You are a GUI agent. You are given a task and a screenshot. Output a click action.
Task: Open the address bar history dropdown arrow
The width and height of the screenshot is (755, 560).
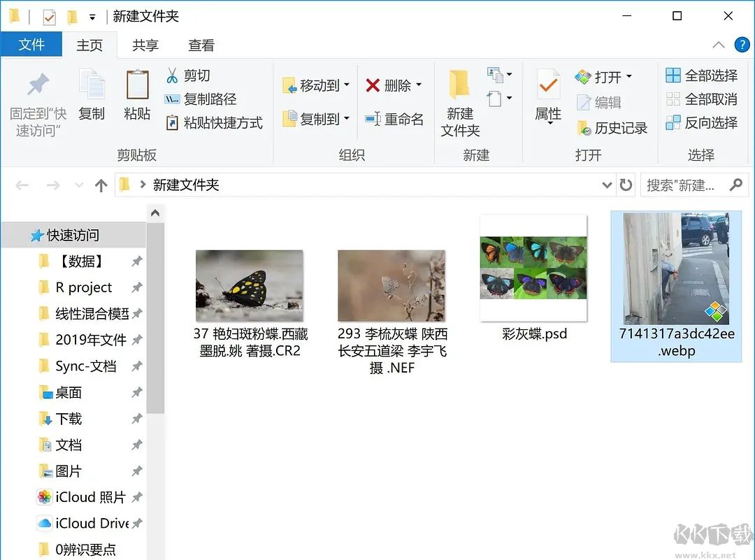click(607, 185)
